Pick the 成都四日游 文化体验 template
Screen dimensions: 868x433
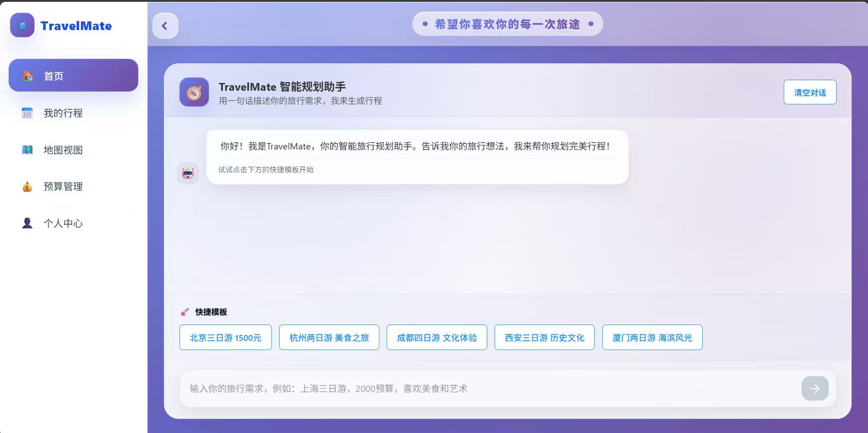tap(437, 337)
